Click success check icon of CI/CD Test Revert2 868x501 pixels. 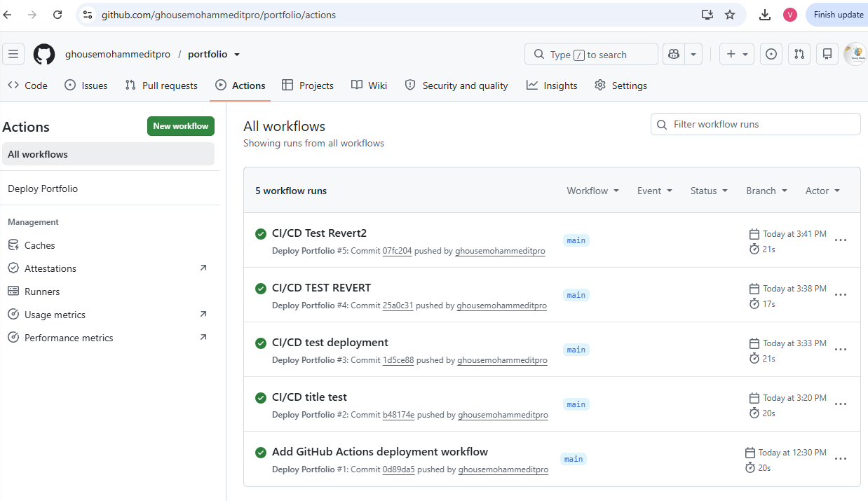[x=261, y=233]
